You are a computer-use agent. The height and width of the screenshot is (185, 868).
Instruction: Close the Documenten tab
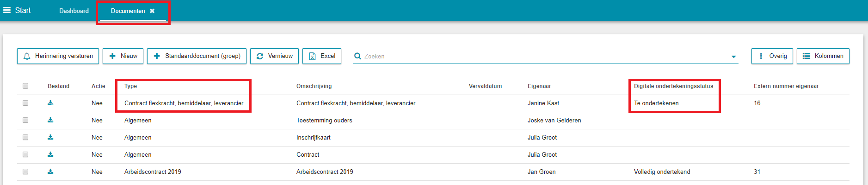(x=152, y=11)
